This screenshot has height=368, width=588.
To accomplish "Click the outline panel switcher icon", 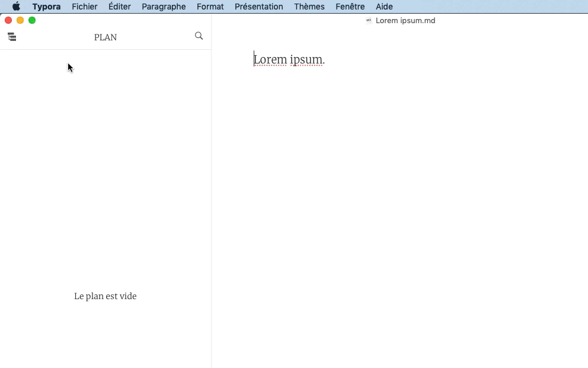I will tap(12, 36).
